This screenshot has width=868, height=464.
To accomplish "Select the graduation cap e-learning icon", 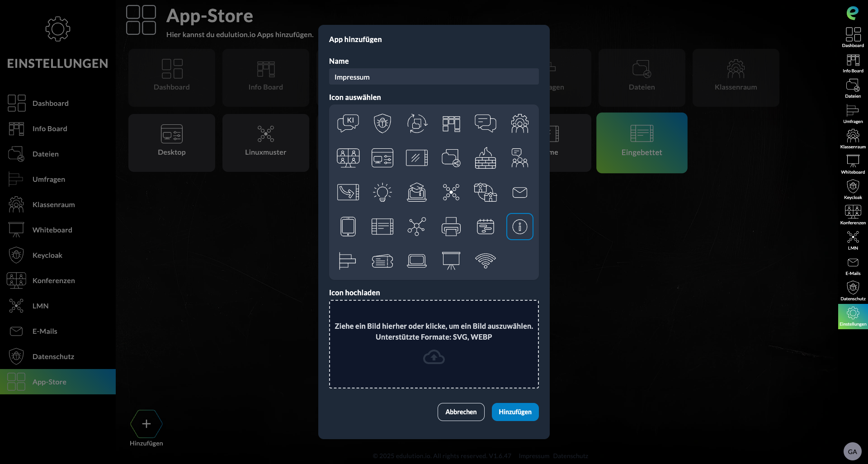I will pyautogui.click(x=417, y=192).
